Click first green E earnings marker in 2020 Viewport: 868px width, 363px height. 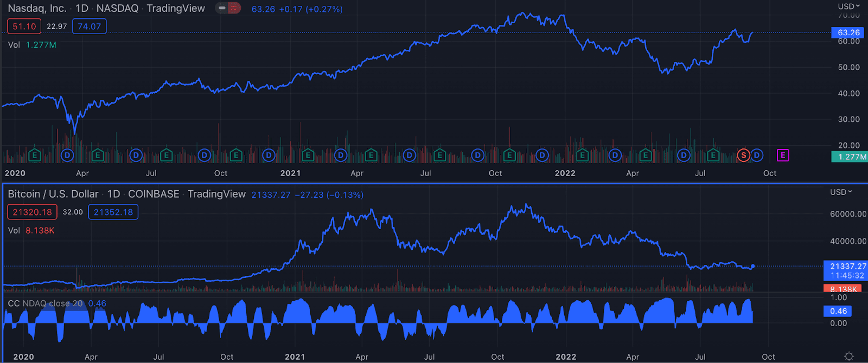tap(34, 155)
